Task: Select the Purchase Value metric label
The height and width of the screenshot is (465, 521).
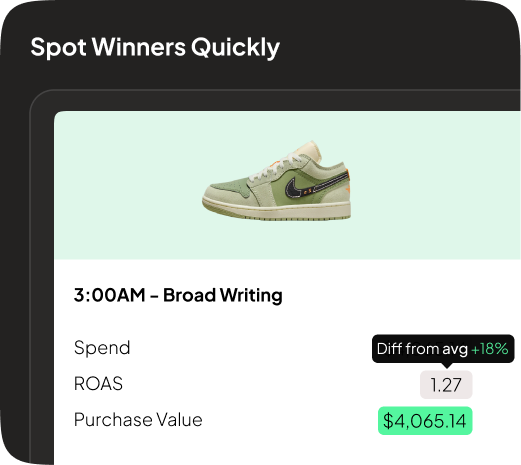Action: pos(138,420)
